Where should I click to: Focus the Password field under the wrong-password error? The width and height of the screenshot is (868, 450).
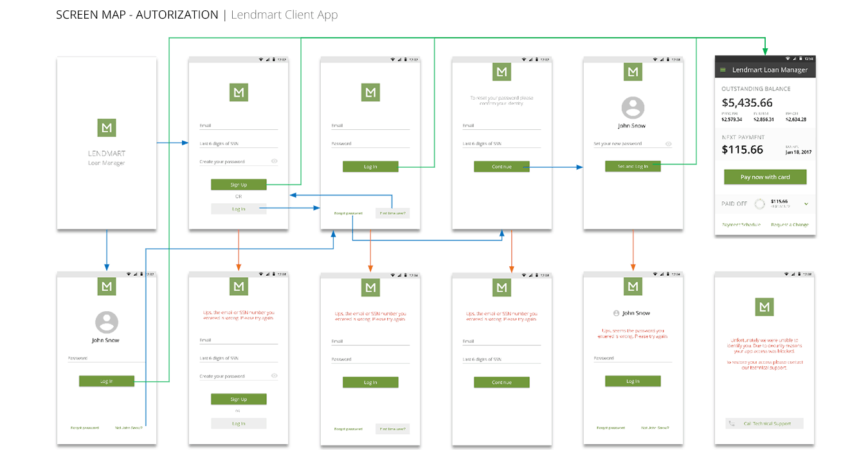pyautogui.click(x=633, y=359)
